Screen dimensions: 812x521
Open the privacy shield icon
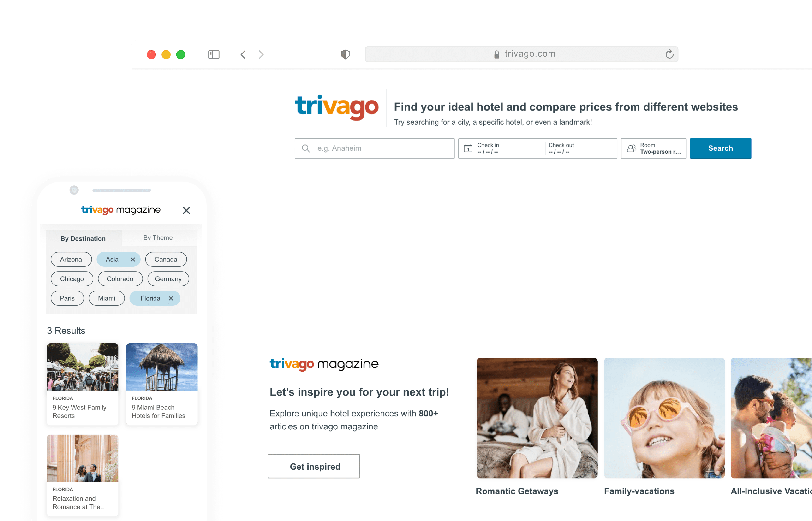(x=345, y=54)
